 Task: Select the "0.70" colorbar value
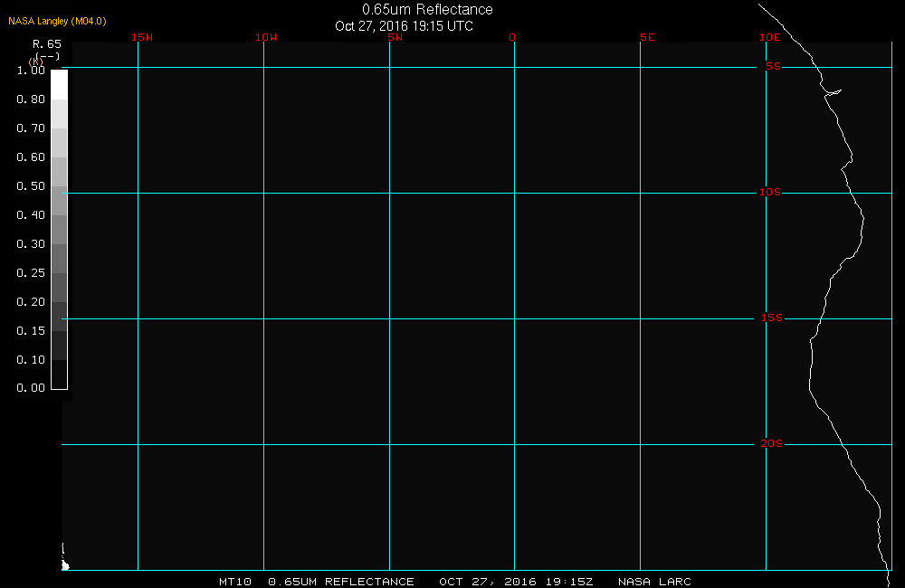[31, 128]
